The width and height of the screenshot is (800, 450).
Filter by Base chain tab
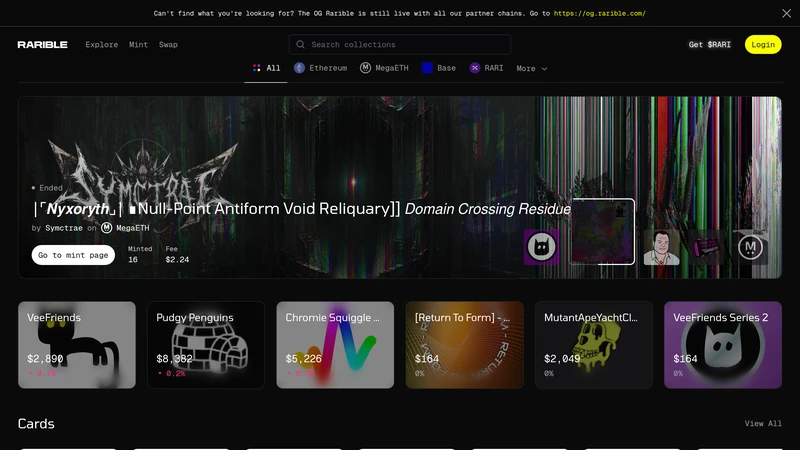439,68
